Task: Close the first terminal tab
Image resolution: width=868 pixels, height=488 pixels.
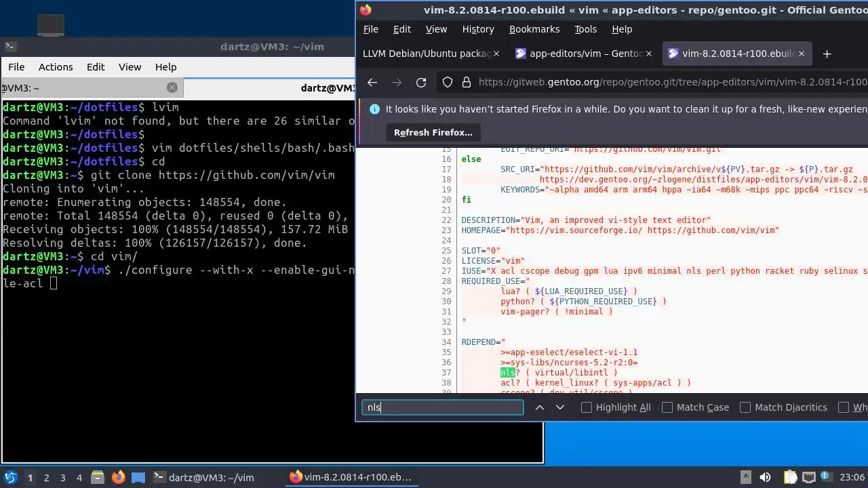Action: click(172, 87)
